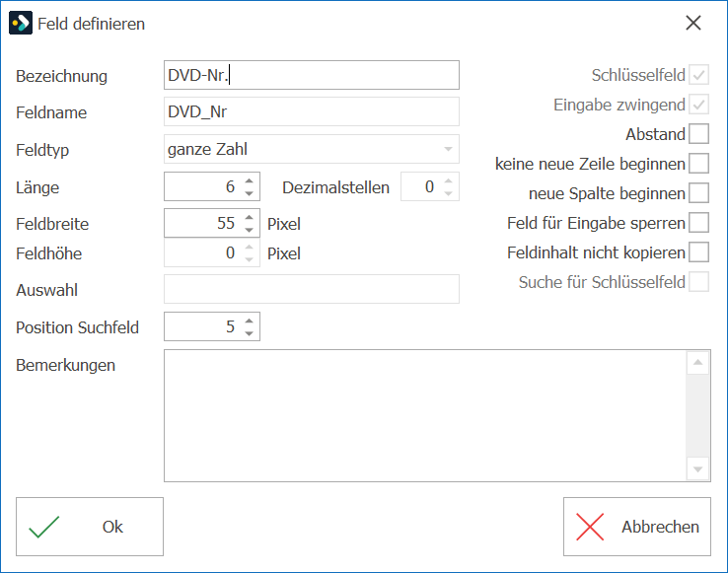Click the Feldname label

51,112
